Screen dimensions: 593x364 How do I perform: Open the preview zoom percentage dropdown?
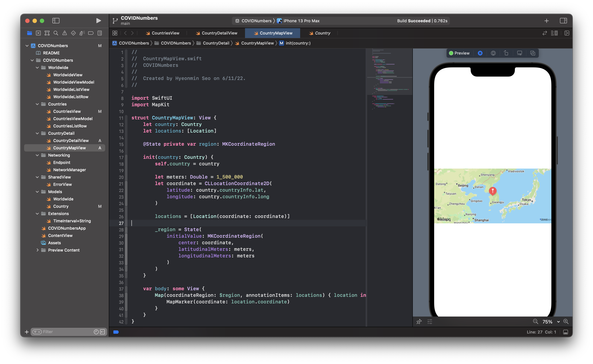click(558, 322)
